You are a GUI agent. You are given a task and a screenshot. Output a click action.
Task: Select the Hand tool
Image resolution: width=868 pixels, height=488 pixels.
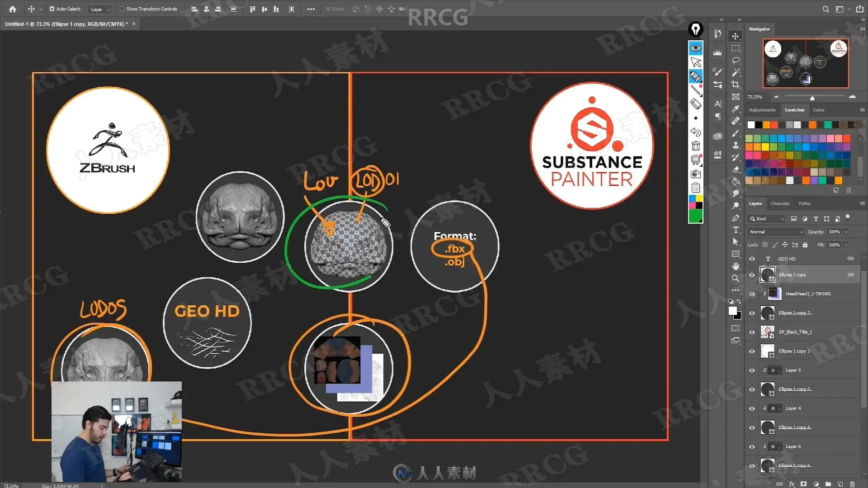[736, 266]
